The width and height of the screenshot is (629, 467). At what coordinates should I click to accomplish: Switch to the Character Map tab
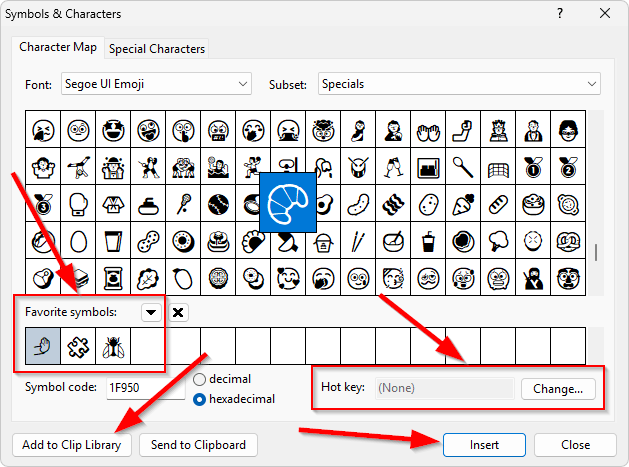click(x=58, y=47)
